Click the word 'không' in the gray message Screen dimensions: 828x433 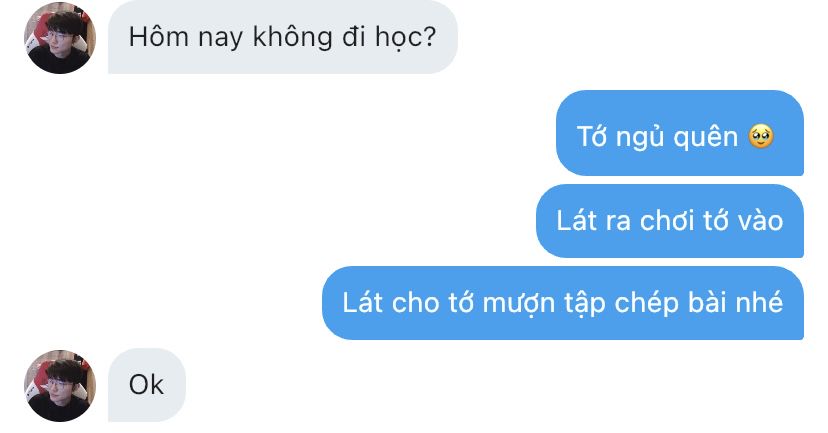[x=293, y=37]
